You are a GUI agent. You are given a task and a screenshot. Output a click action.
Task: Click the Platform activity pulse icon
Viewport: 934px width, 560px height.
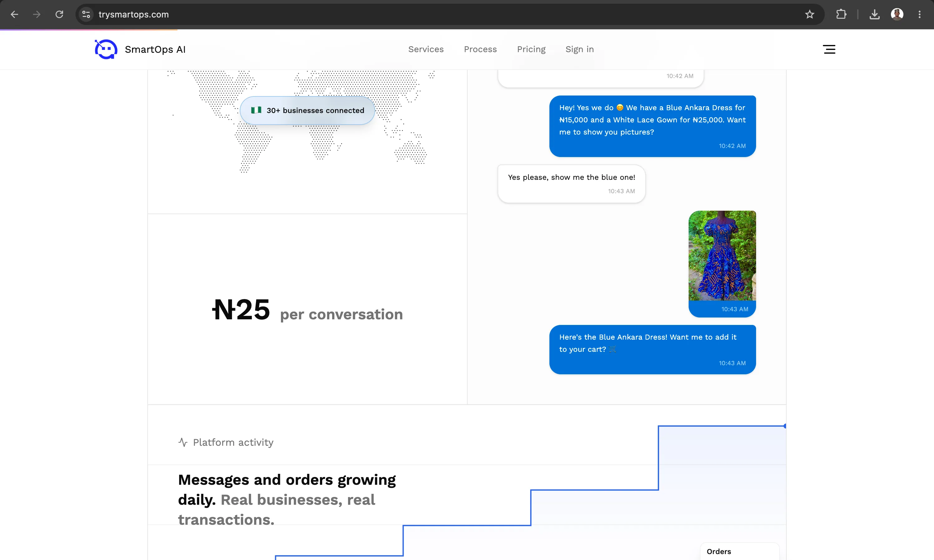tap(183, 442)
